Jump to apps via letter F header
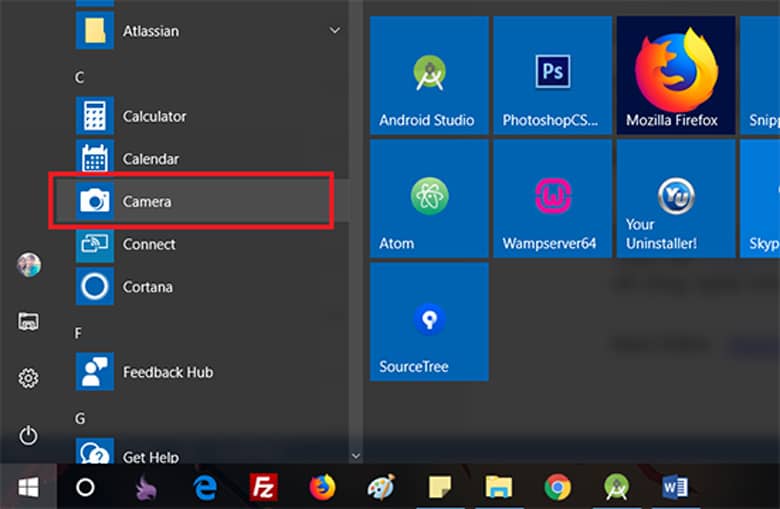The height and width of the screenshot is (509, 780). (80, 332)
